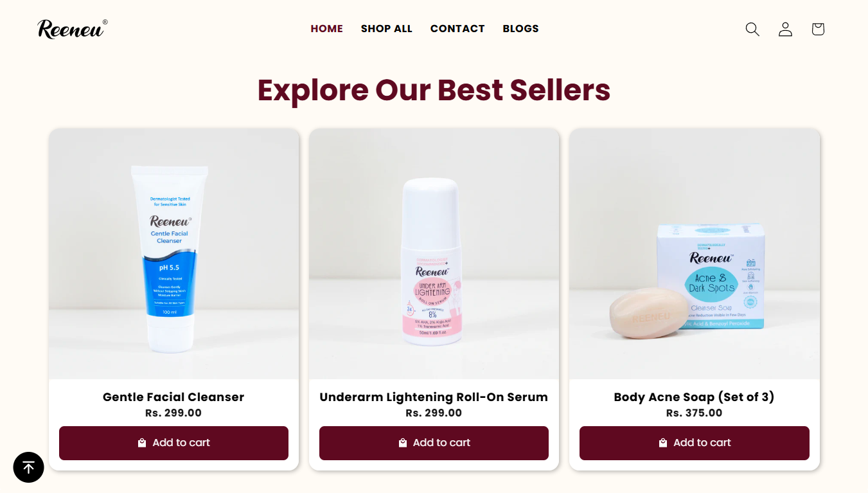Open the SHOP ALL menu item

387,29
